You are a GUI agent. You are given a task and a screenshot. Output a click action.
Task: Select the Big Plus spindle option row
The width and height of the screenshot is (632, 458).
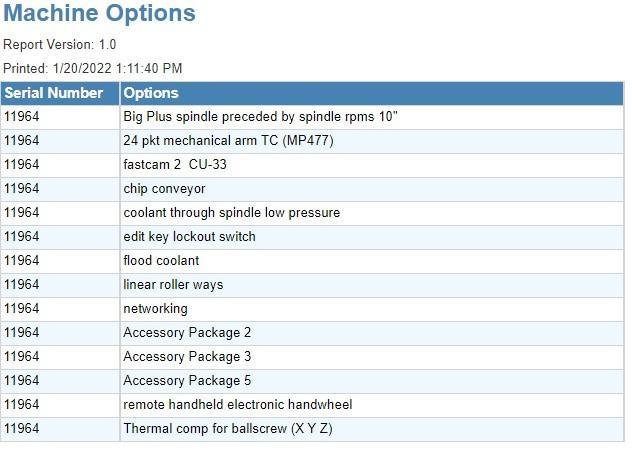pyautogui.click(x=312, y=117)
